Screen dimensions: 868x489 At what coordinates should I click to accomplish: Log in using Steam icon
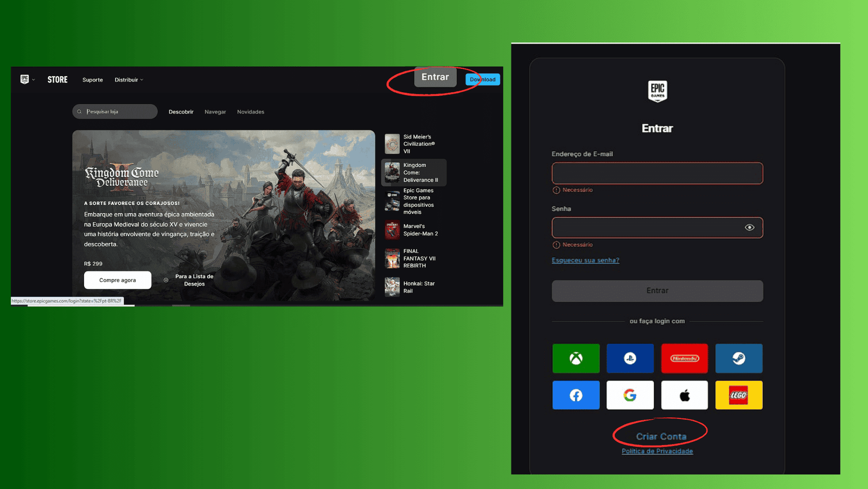pyautogui.click(x=738, y=358)
